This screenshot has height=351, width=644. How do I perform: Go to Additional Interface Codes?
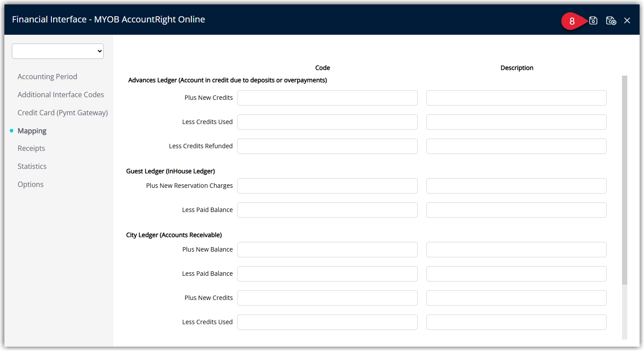coord(61,95)
